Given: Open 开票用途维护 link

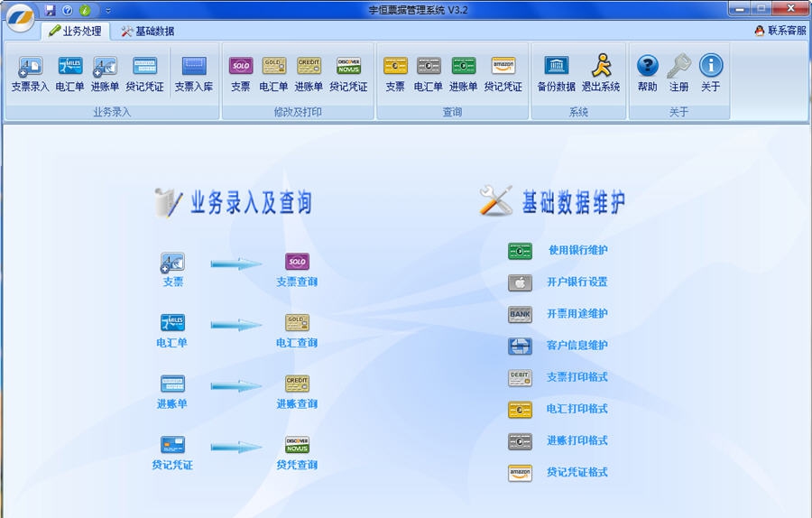Looking at the screenshot, I should coord(577,313).
